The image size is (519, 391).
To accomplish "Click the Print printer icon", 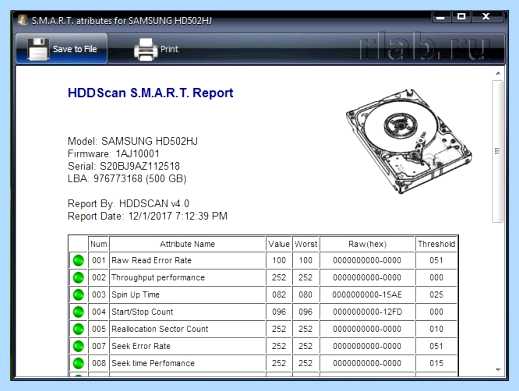I will click(x=145, y=49).
